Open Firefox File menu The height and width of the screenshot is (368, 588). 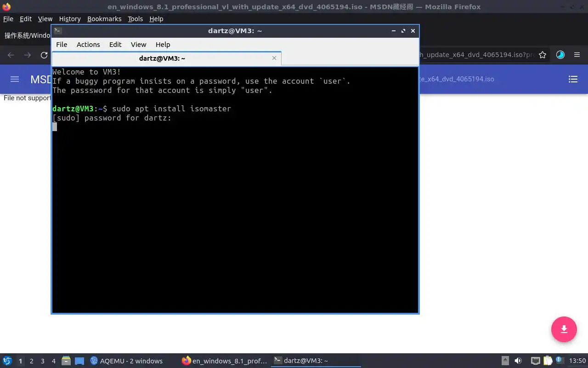coord(8,19)
